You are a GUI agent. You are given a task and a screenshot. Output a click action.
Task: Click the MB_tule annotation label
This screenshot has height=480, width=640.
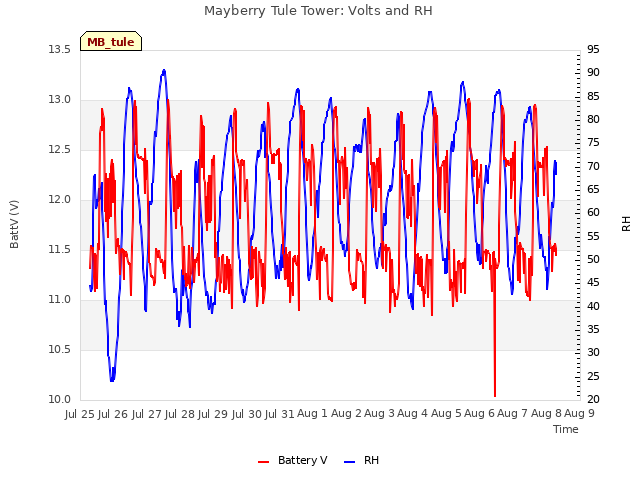(x=111, y=41)
